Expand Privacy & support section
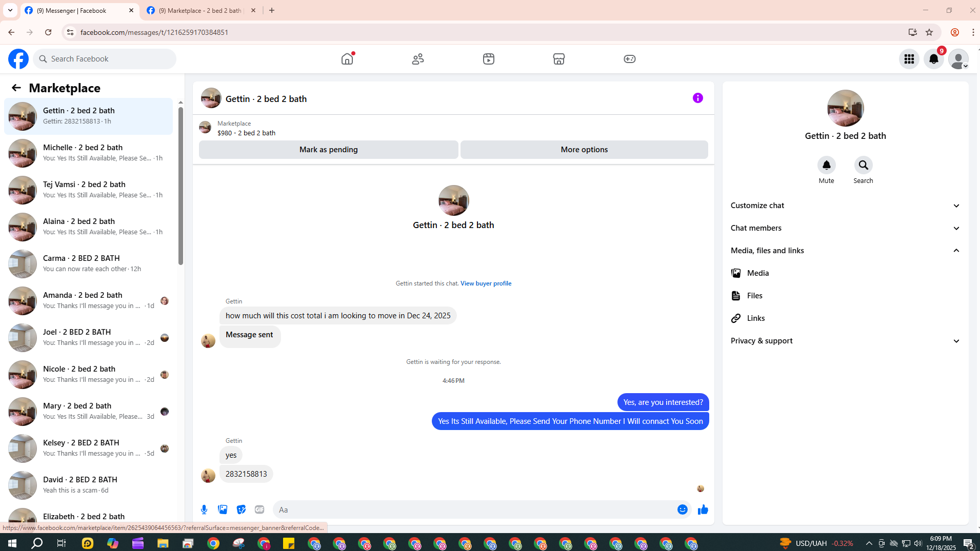This screenshot has height=551, width=980. point(846,341)
